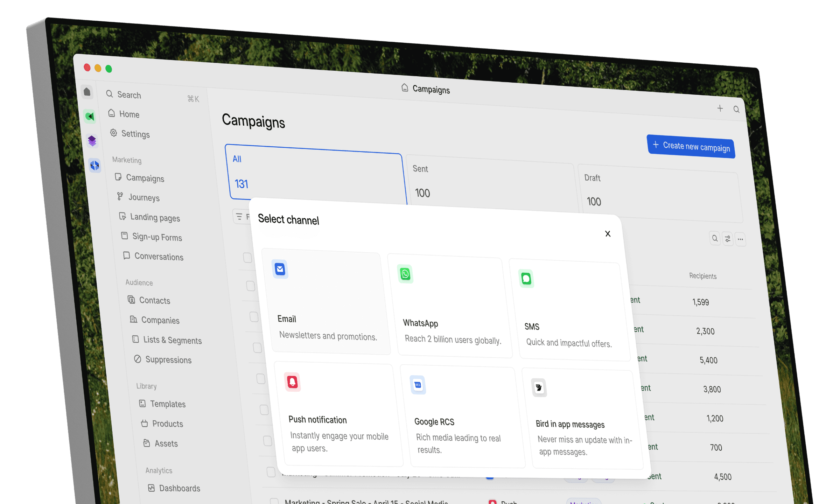Screen dimensions: 840x504
Task: Choose the Google RCS icon
Action: [x=418, y=385]
